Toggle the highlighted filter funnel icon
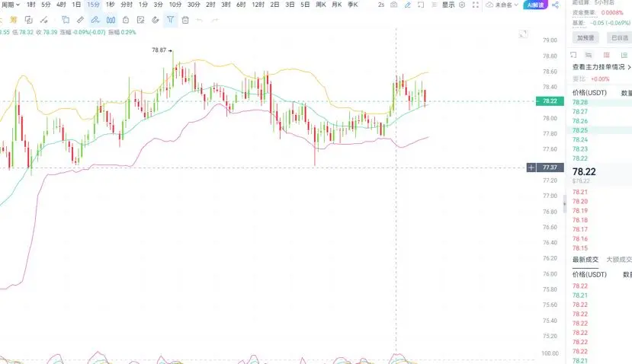This screenshot has width=632, height=364. tap(171, 20)
